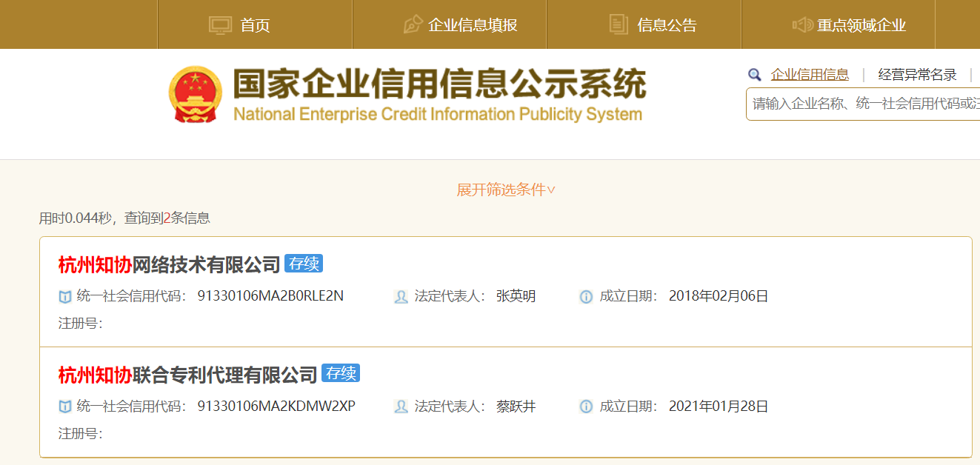Select the 经营异常名录 search category
Screen dimensions: 980x465
(918, 75)
